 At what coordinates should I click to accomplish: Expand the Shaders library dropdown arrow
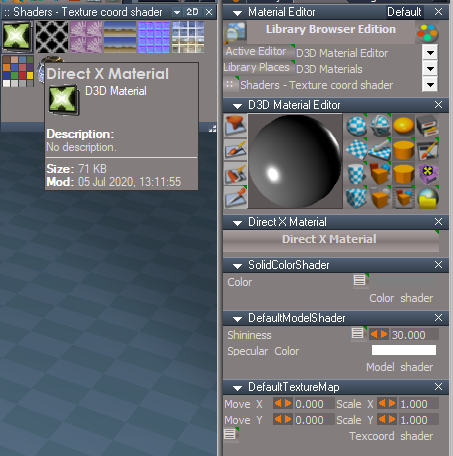click(430, 85)
